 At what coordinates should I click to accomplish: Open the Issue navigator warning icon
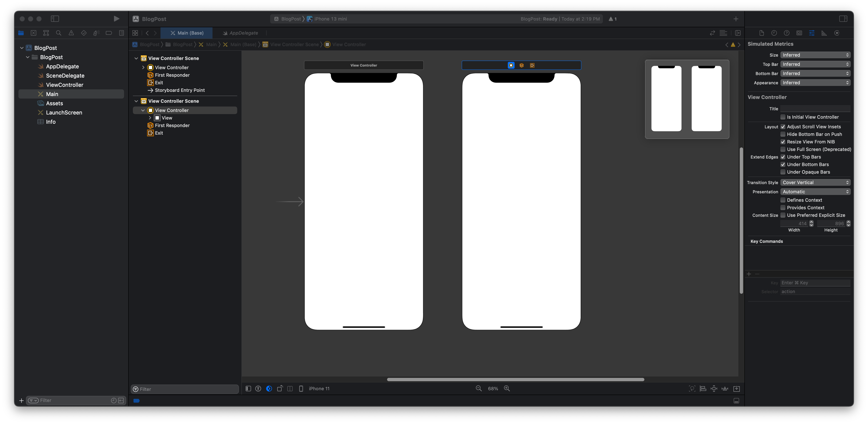point(71,33)
